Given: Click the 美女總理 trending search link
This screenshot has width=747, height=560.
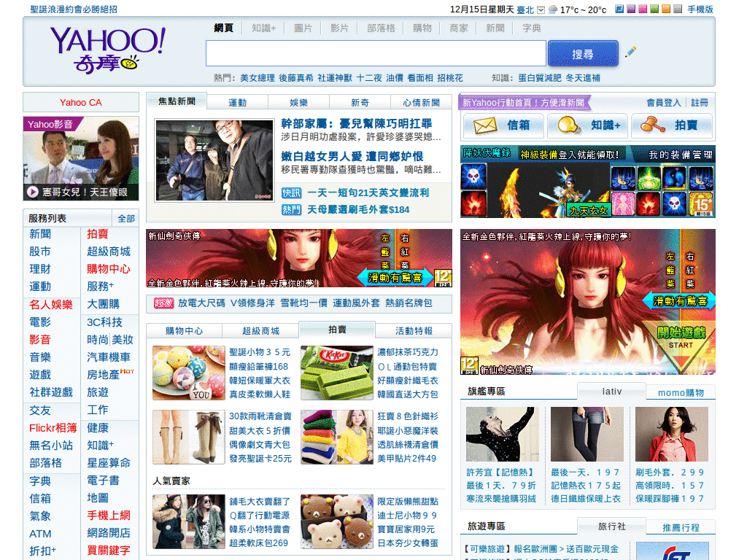Looking at the screenshot, I should (258, 77).
